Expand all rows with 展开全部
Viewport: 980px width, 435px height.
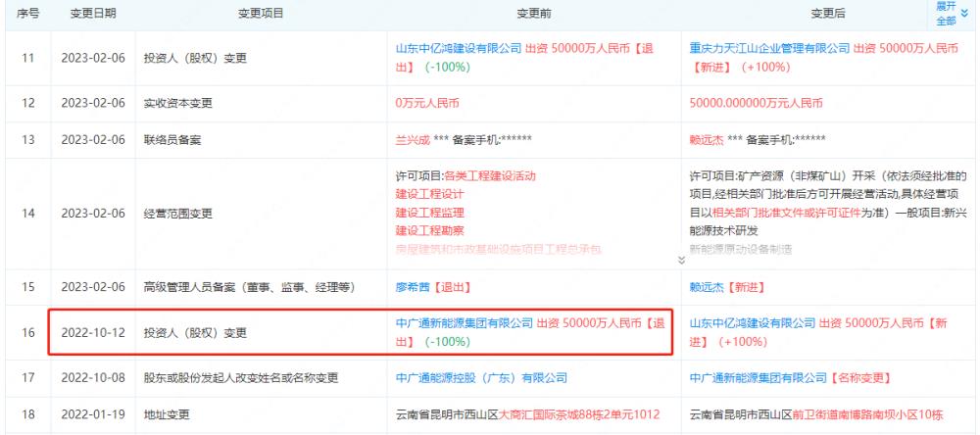950,13
